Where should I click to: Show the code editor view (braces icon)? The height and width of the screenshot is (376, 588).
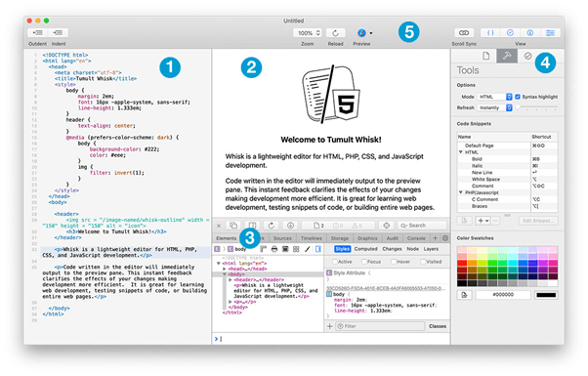(x=490, y=33)
